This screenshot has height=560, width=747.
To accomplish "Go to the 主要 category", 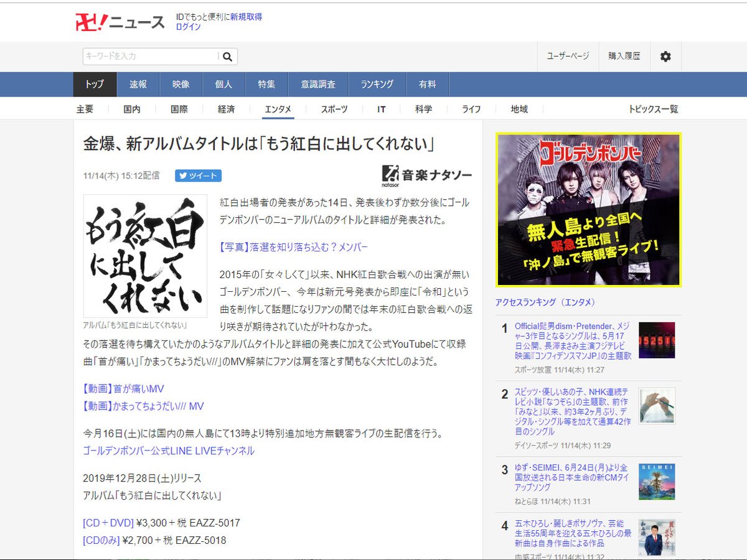I will 85,109.
